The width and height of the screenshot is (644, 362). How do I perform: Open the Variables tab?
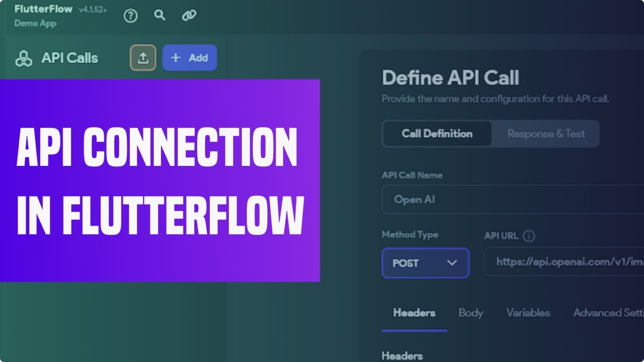[528, 313]
